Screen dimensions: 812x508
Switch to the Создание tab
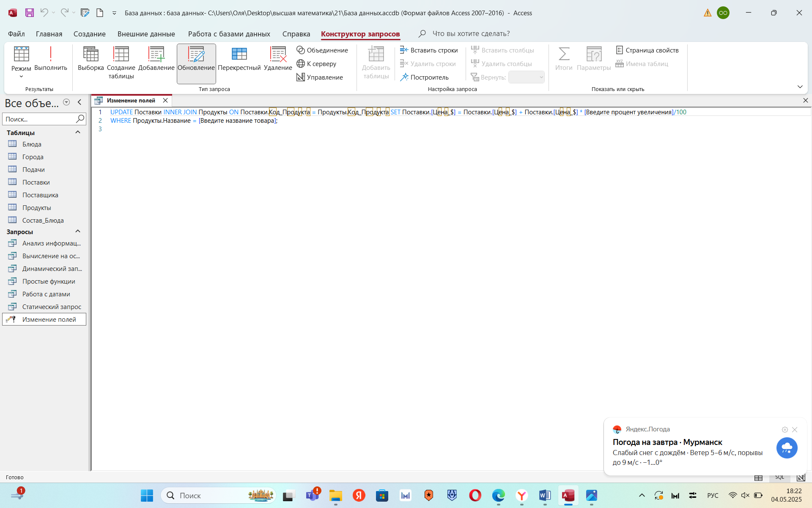tap(90, 34)
